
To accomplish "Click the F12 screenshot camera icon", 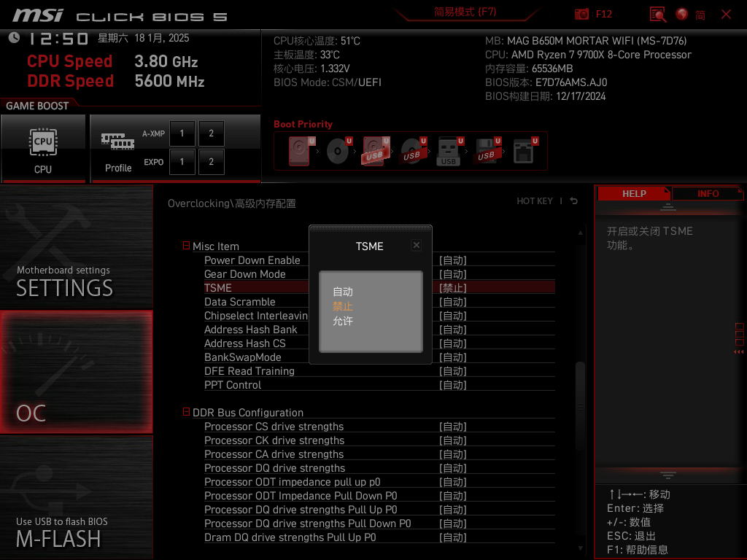I will tap(581, 14).
